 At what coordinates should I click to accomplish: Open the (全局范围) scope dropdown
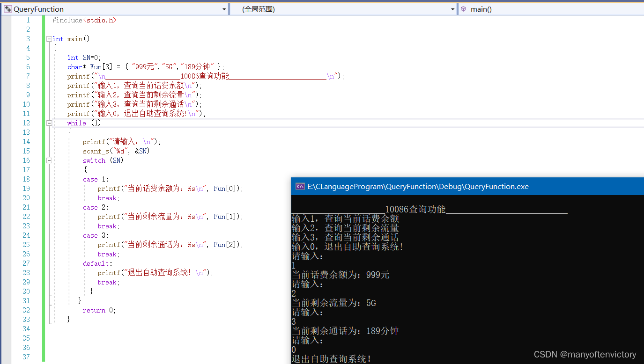pos(343,9)
